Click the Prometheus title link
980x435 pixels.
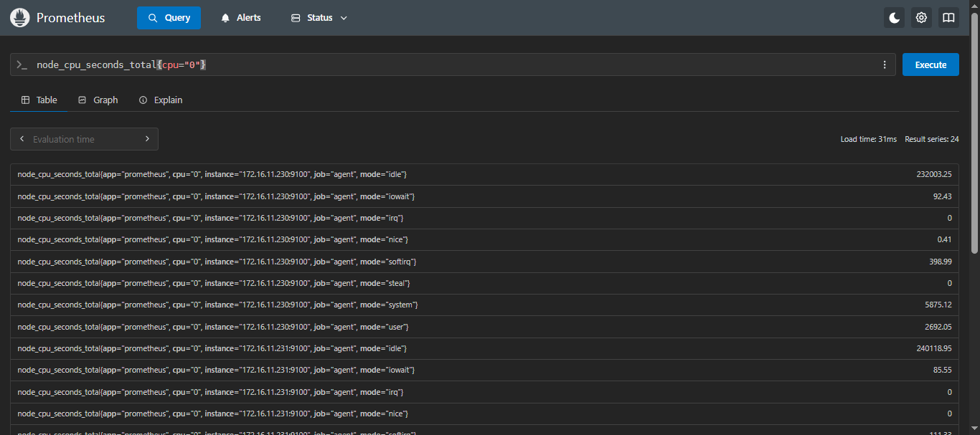click(71, 18)
